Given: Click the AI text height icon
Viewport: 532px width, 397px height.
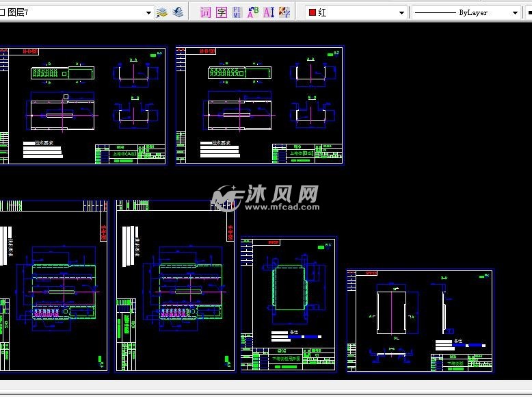Looking at the screenshot, I should point(269,12).
